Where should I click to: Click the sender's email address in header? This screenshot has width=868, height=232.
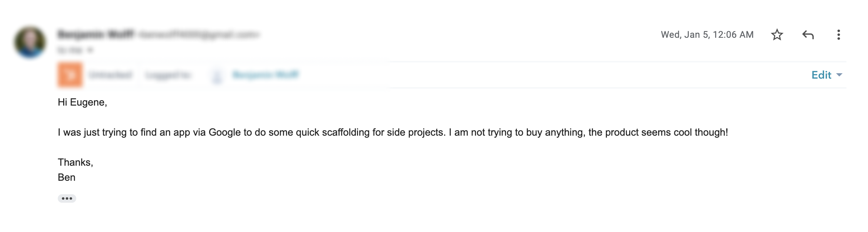[x=199, y=35]
